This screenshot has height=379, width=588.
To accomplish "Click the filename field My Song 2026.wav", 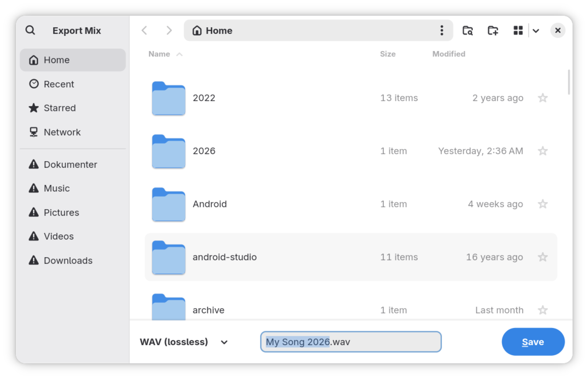I will coord(351,342).
